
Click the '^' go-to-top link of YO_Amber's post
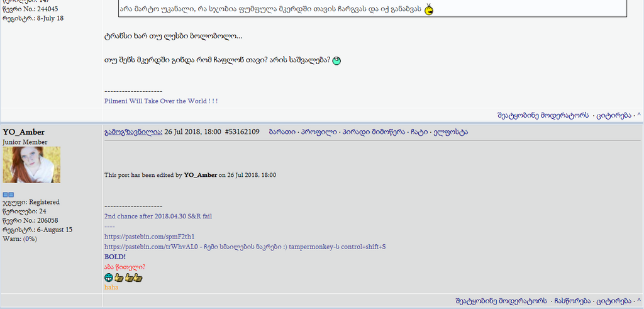[x=639, y=301]
